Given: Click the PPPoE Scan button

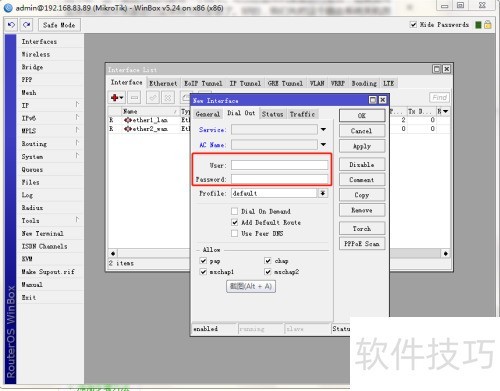Looking at the screenshot, I should point(362,244).
